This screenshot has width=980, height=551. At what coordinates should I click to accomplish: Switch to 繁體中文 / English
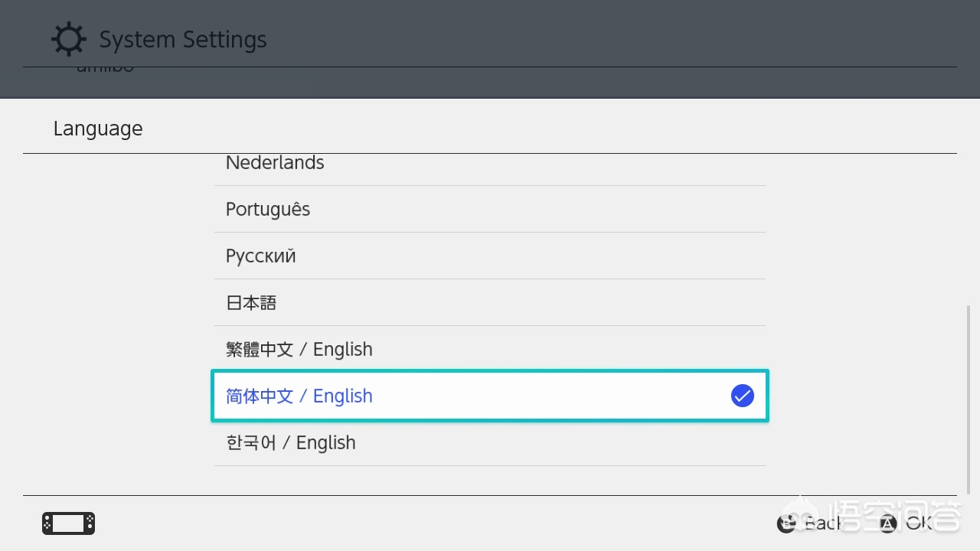tap(299, 350)
